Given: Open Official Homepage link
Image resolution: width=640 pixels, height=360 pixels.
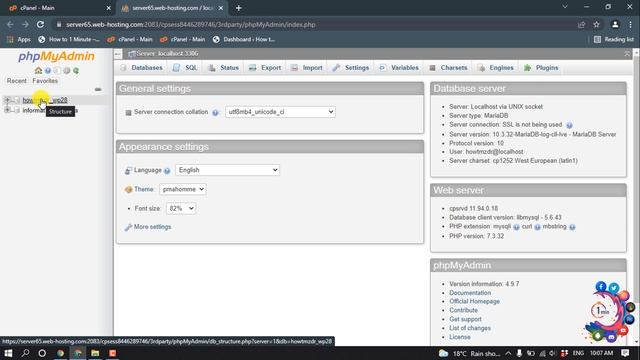Looking at the screenshot, I should (x=474, y=301).
